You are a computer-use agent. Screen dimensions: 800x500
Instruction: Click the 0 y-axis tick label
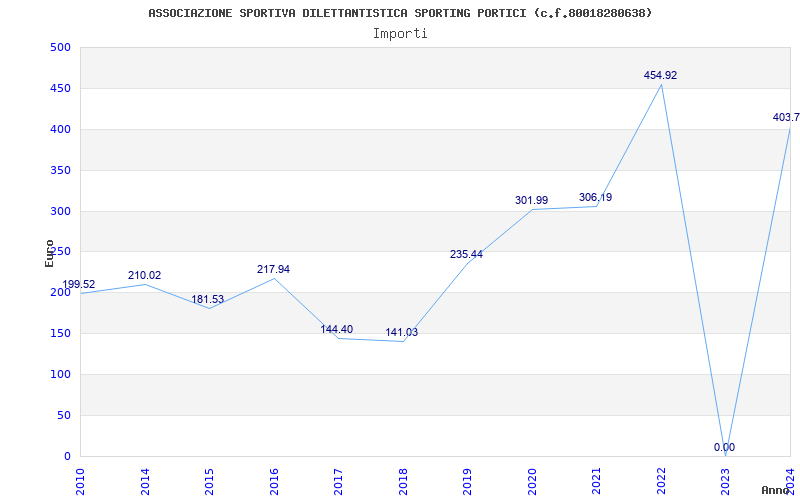(x=67, y=456)
